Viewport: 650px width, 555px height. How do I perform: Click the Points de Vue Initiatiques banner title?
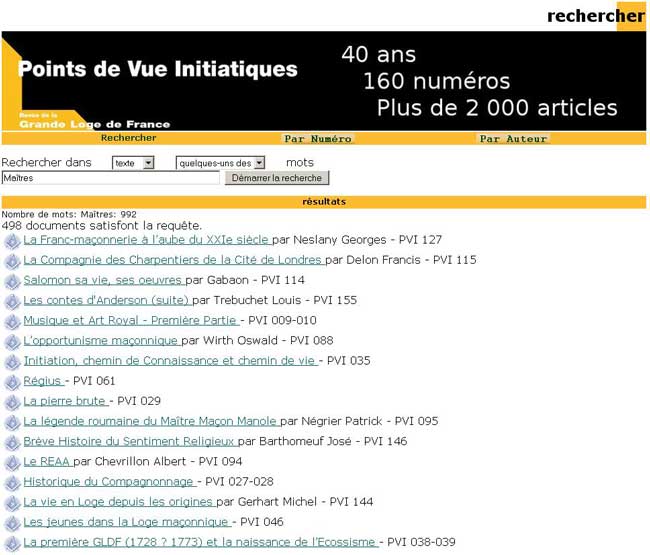(158, 69)
